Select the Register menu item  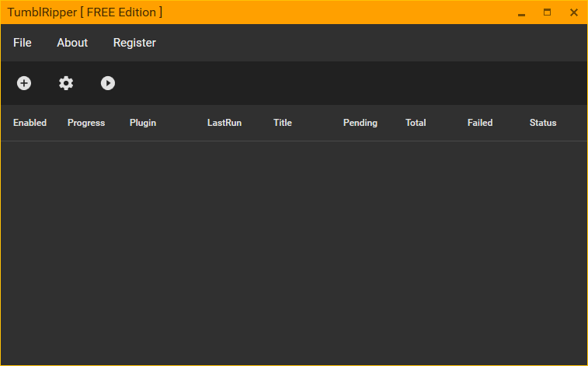pos(134,43)
